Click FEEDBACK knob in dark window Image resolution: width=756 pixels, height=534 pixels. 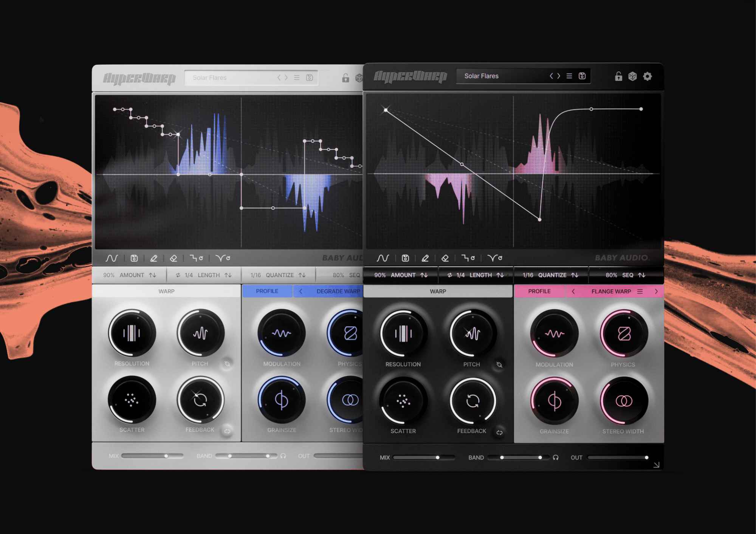point(472,401)
